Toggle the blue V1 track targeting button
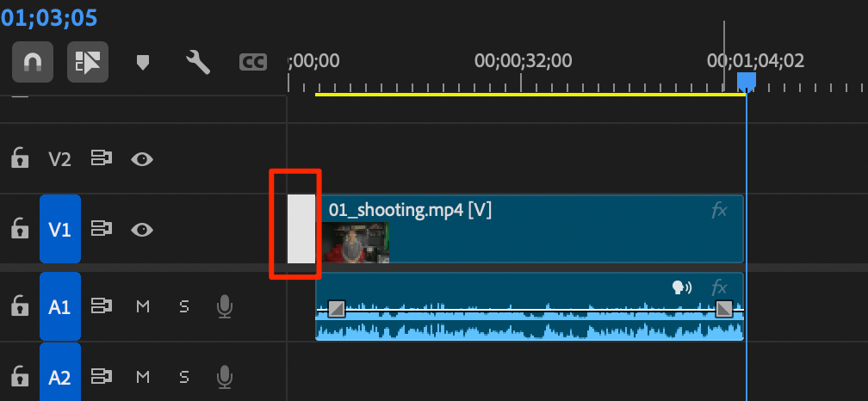The width and height of the screenshot is (868, 401). (59, 229)
